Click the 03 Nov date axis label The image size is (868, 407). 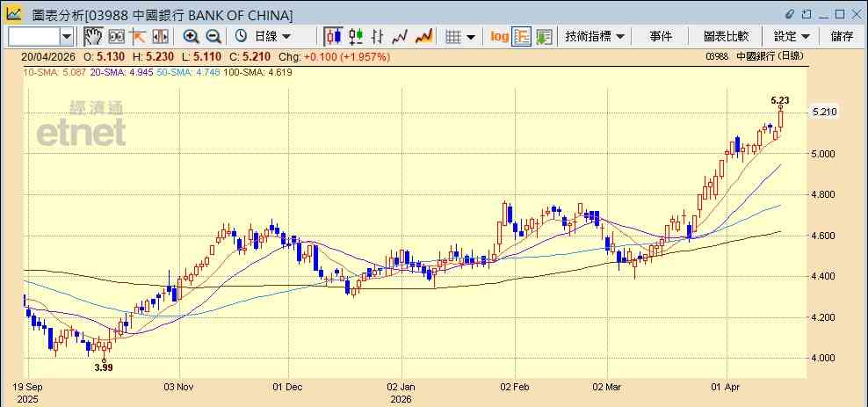(180, 387)
